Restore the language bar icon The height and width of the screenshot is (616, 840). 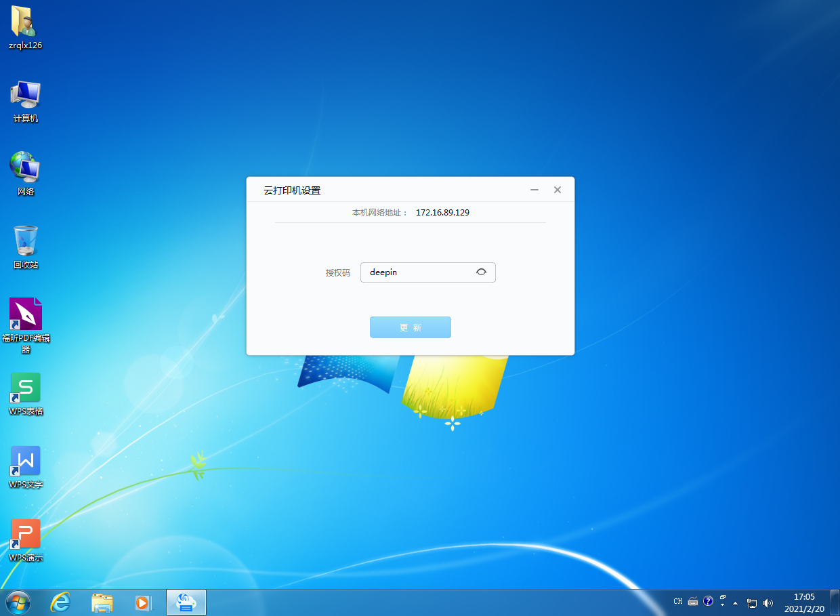pyautogui.click(x=723, y=598)
